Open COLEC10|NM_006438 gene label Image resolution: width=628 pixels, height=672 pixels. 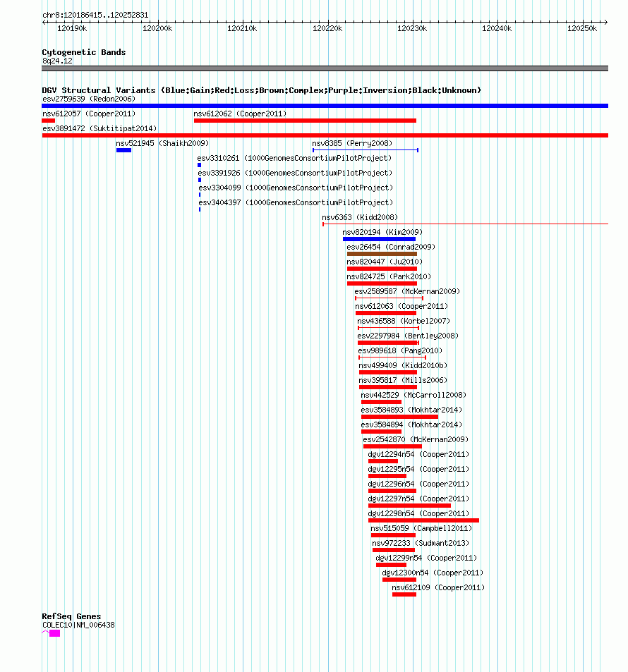pos(78,625)
